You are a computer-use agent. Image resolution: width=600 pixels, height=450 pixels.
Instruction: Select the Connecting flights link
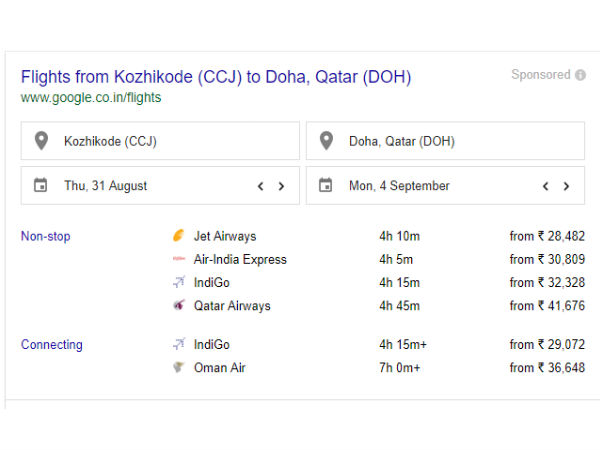(52, 345)
